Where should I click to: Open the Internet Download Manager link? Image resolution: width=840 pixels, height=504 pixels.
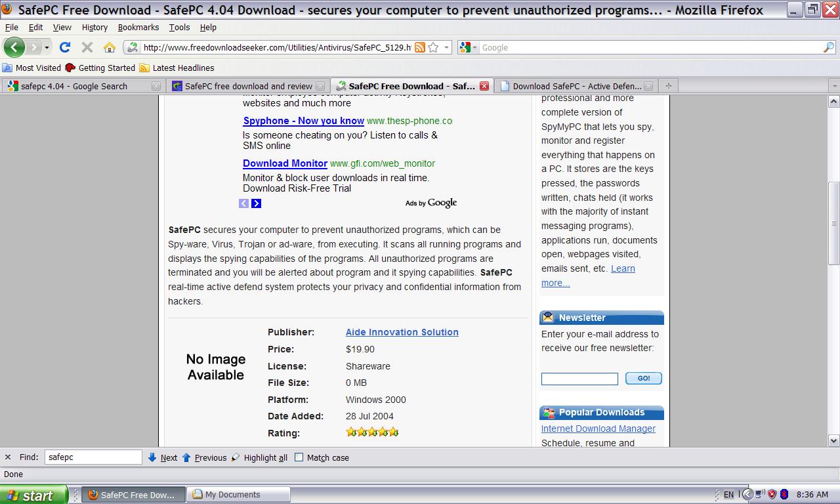[598, 429]
